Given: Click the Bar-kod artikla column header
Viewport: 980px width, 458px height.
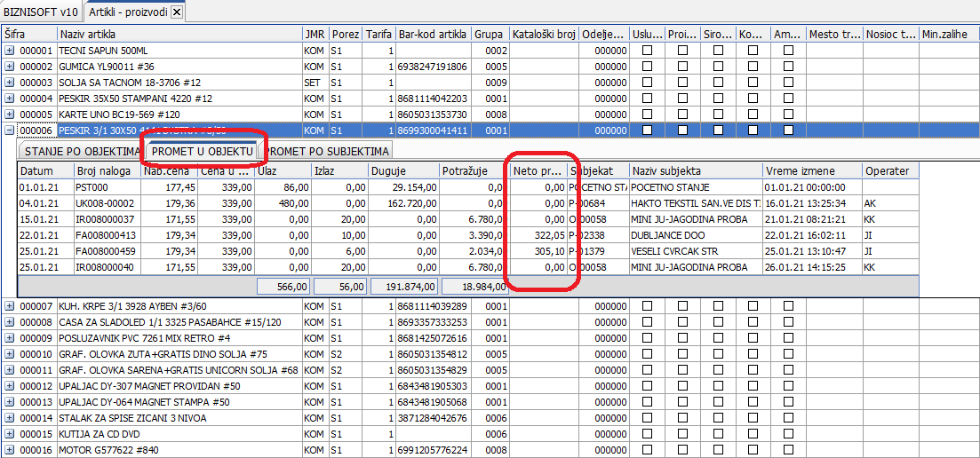Looking at the screenshot, I should (433, 34).
